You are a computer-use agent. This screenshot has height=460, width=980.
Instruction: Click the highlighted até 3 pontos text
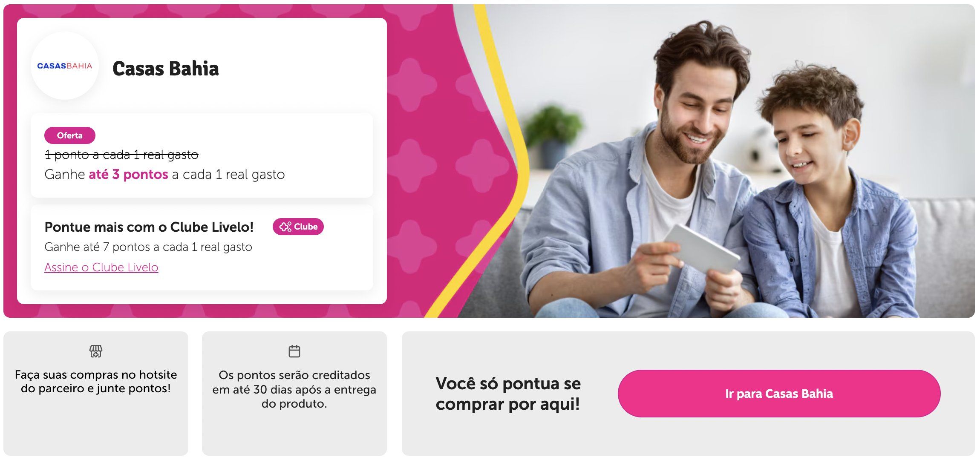128,174
